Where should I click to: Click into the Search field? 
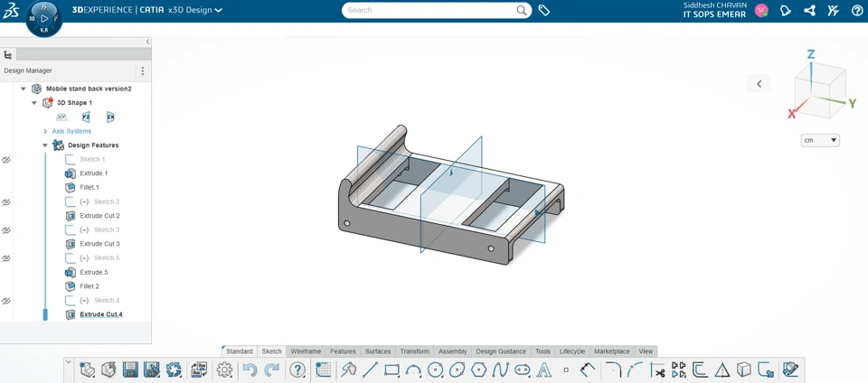coord(432,10)
